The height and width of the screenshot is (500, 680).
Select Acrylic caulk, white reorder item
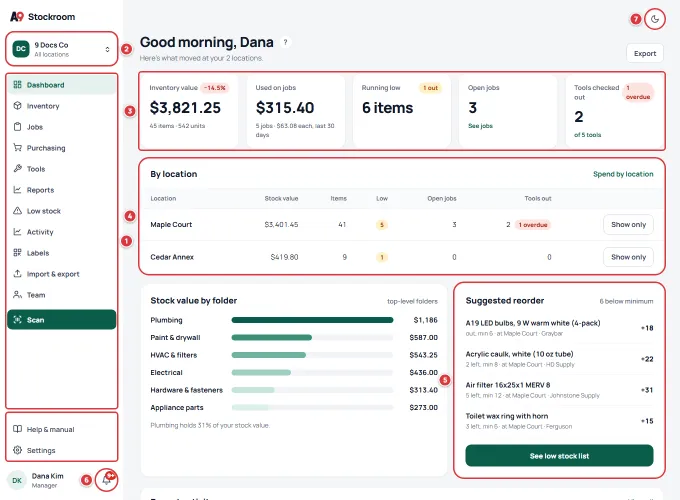(559, 359)
